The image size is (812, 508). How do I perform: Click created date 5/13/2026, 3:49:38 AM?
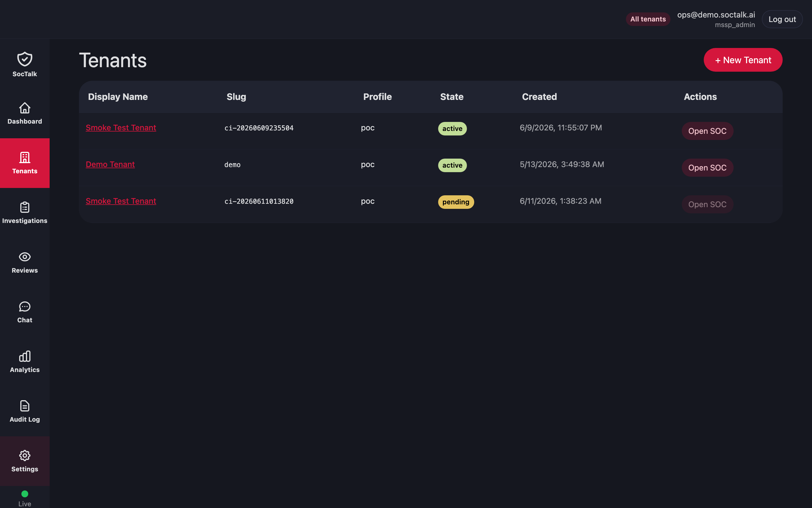pyautogui.click(x=562, y=164)
